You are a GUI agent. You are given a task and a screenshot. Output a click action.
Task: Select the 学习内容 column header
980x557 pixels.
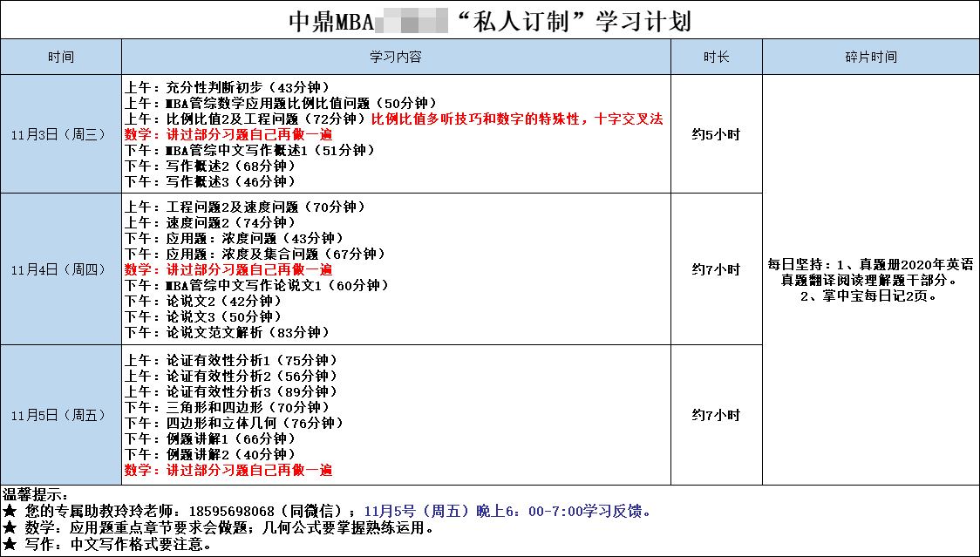[x=396, y=58]
